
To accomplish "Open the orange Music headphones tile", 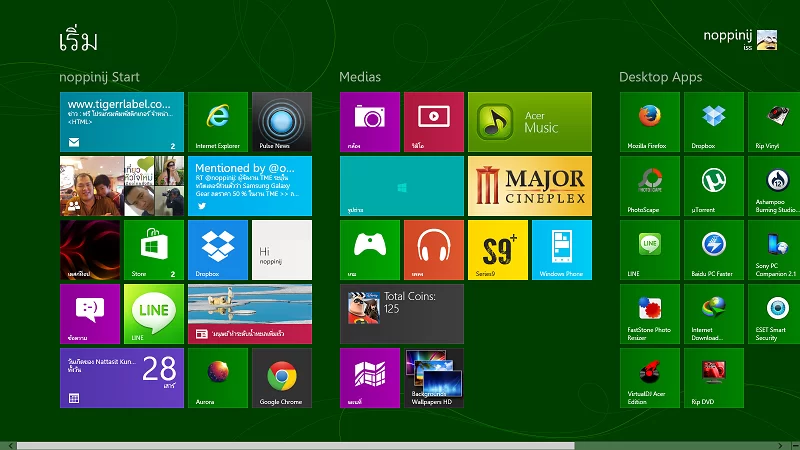I will click(x=434, y=250).
